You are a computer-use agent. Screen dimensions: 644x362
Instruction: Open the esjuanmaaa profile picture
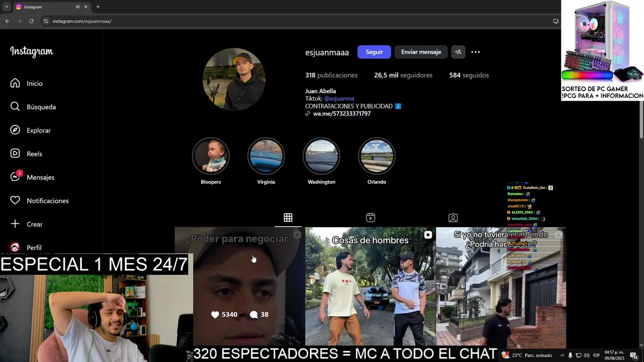(234, 79)
